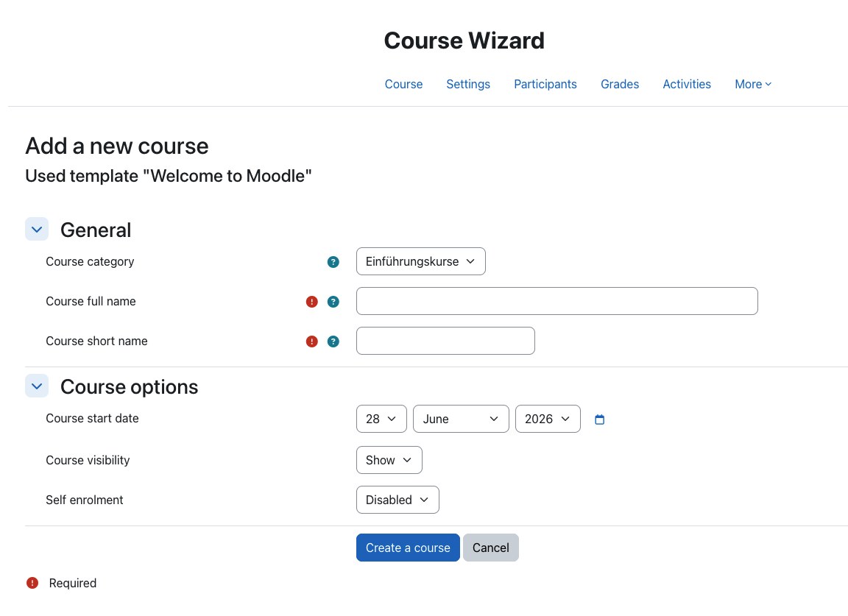View the Grades tab
This screenshot has height=616, width=848.
click(620, 85)
